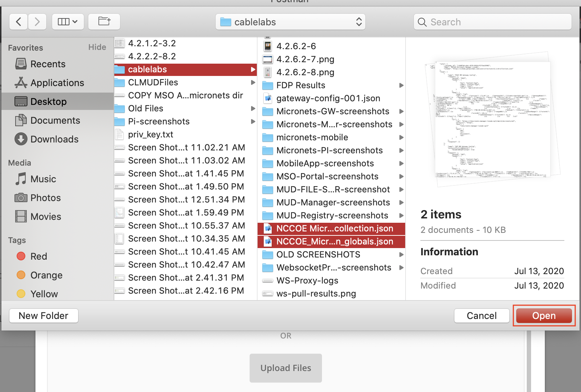Image resolution: width=581 pixels, height=392 pixels.
Task: Select ws-pull-results.png file
Action: (331, 294)
